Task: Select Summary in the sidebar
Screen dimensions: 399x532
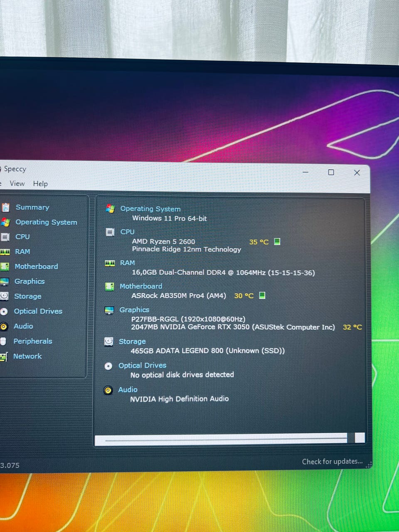Action: pyautogui.click(x=32, y=207)
